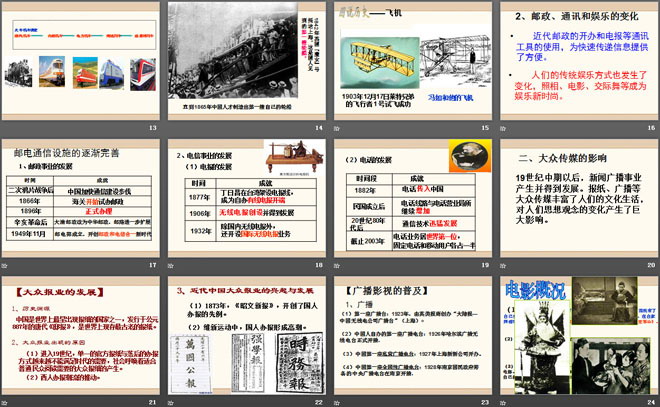Screen dimensions: 660x407
Task: Select slide 13 thumbnail with train pictures
Action: pos(81,61)
